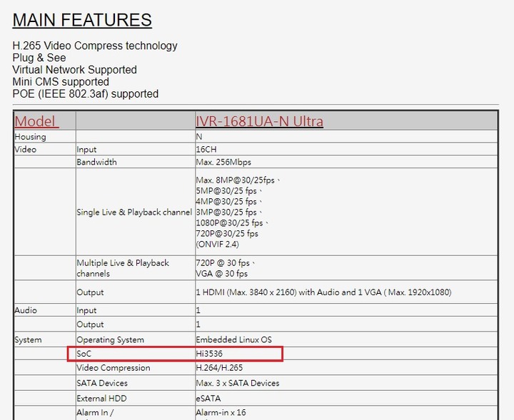514x420 pixels.
Task: Click the "Max. 256Mbps" value
Action: pos(223,162)
